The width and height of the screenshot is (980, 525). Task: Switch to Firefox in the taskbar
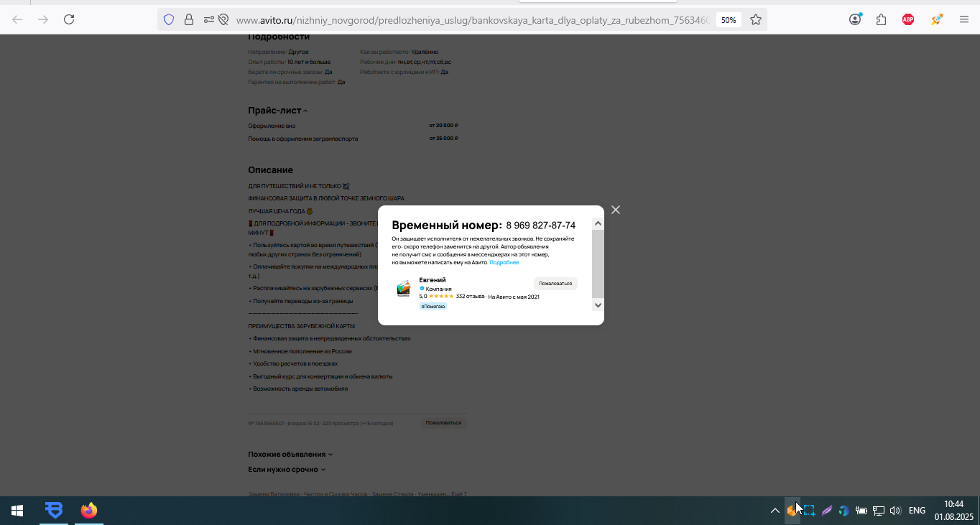pos(89,511)
